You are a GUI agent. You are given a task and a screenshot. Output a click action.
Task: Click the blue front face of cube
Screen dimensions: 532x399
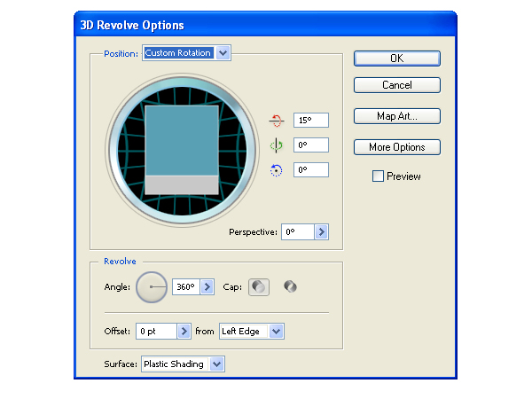(182, 141)
